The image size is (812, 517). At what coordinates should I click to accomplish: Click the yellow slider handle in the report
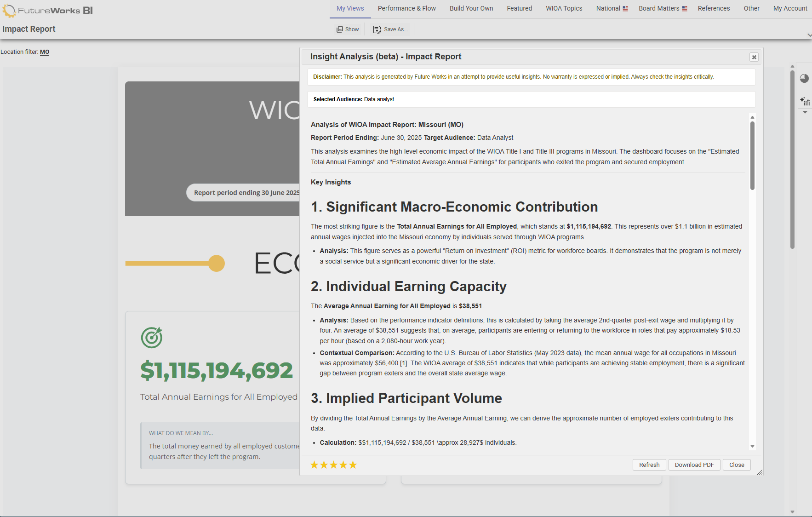(x=216, y=263)
